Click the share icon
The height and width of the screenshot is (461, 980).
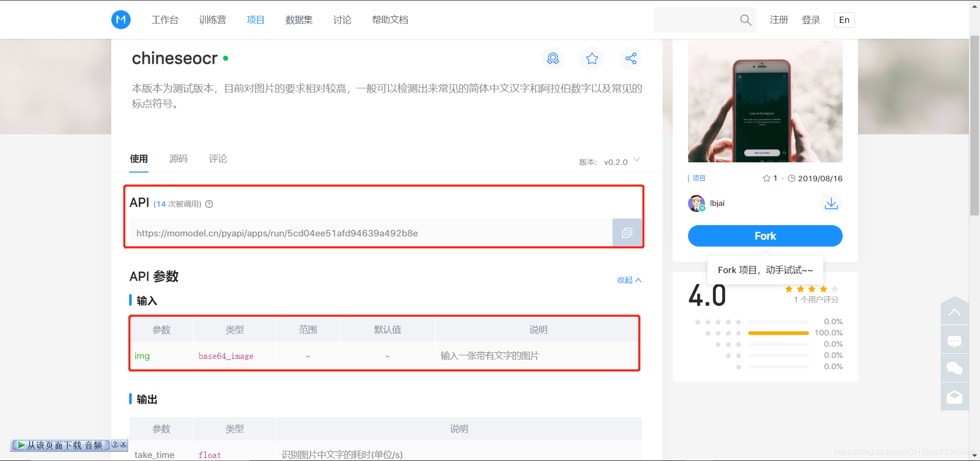pos(631,59)
